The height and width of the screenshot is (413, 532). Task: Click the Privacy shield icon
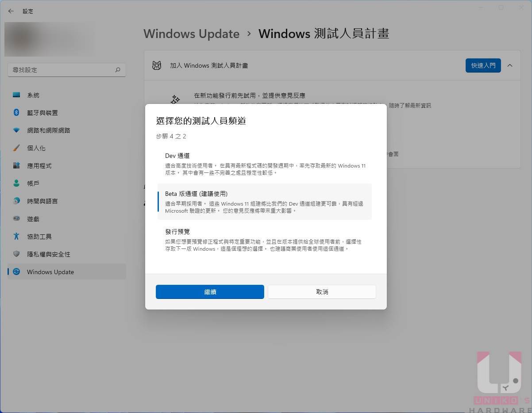coord(16,254)
